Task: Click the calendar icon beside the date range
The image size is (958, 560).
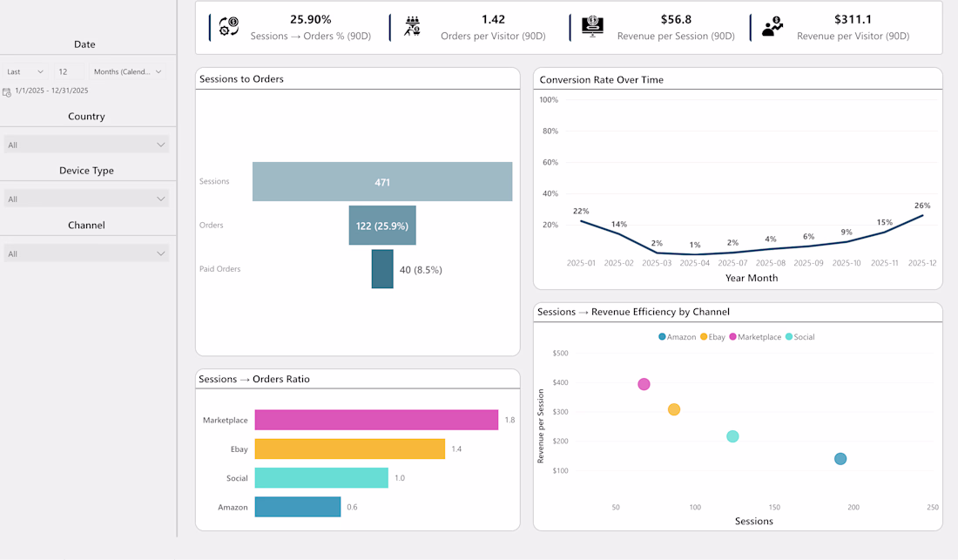Action: click(7, 92)
